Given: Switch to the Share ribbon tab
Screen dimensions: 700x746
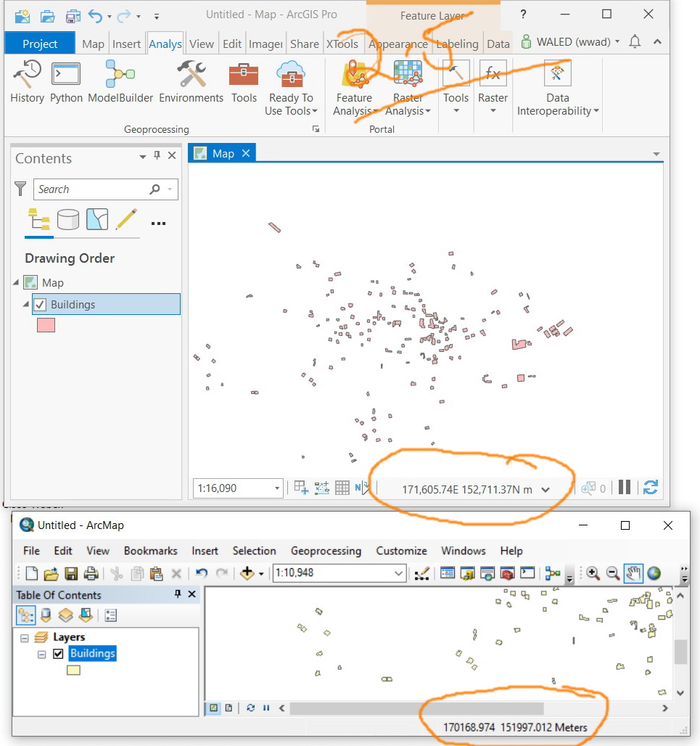Looking at the screenshot, I should point(305,44).
